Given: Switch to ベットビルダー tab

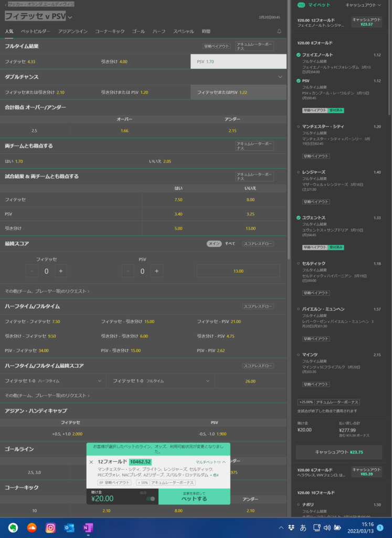Looking at the screenshot, I should pyautogui.click(x=35, y=31).
